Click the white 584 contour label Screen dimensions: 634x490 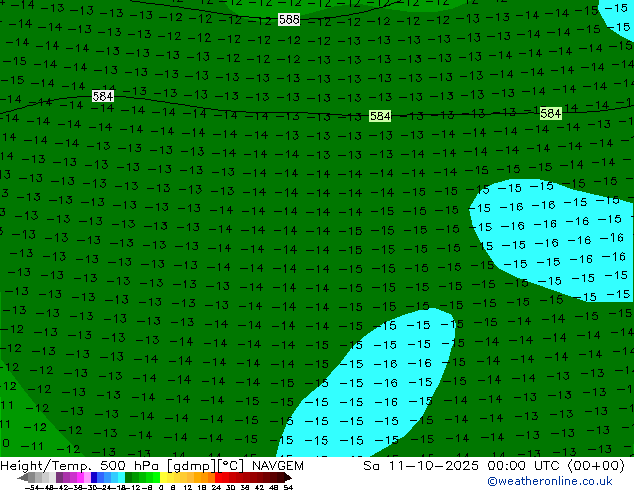click(103, 96)
